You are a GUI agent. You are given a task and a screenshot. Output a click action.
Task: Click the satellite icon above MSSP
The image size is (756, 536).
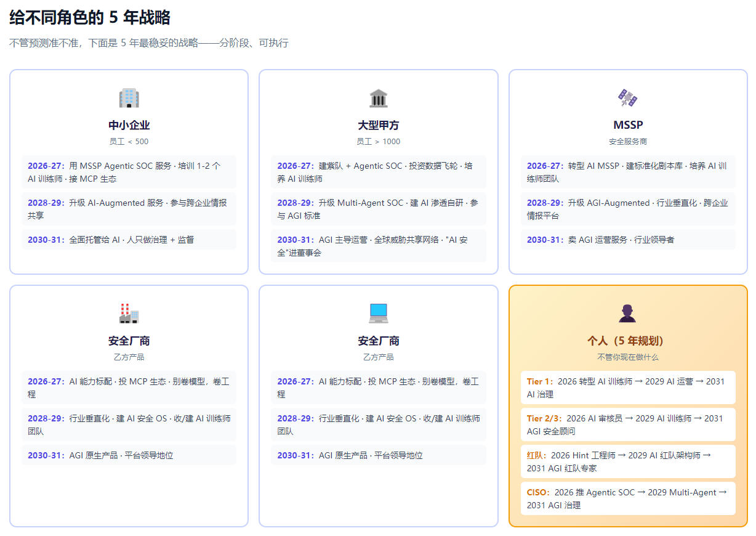(628, 98)
